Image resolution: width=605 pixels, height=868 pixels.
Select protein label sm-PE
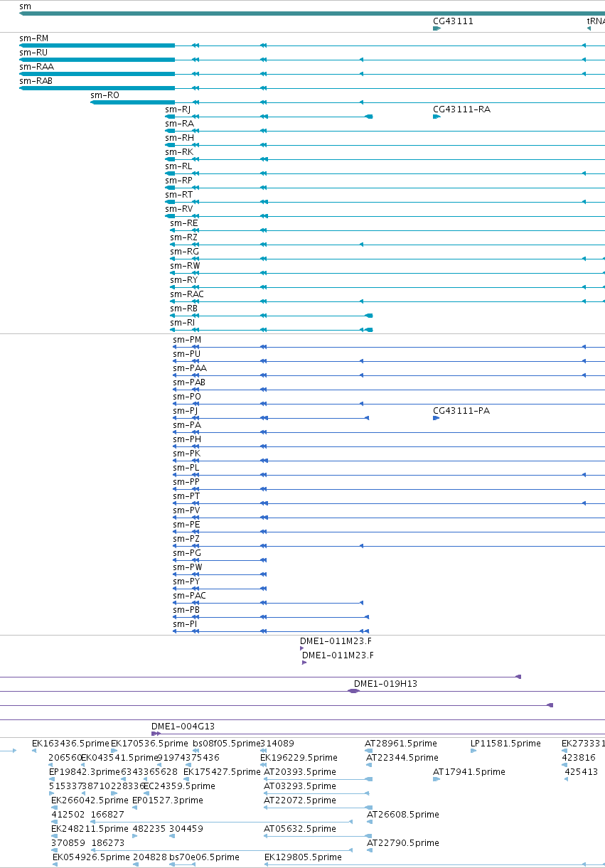click(x=186, y=525)
